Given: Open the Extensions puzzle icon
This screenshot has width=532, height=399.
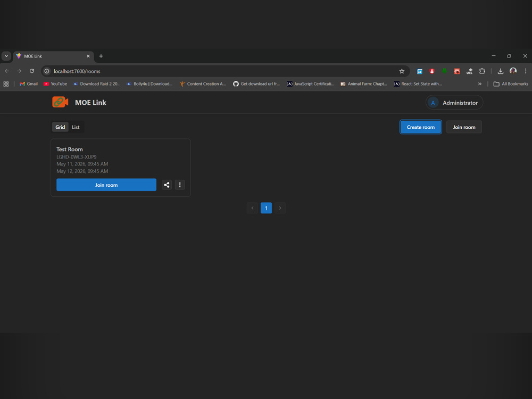Looking at the screenshot, I should pyautogui.click(x=482, y=71).
